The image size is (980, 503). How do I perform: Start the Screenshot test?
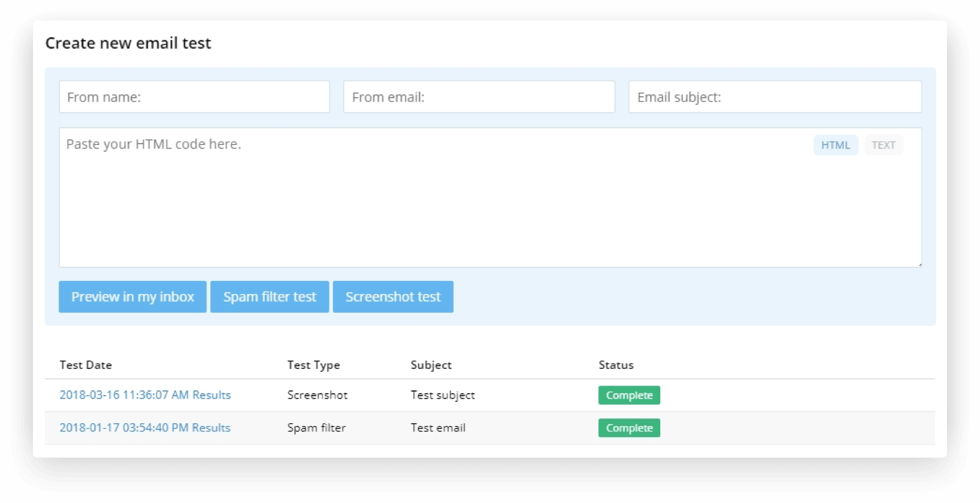tap(393, 297)
